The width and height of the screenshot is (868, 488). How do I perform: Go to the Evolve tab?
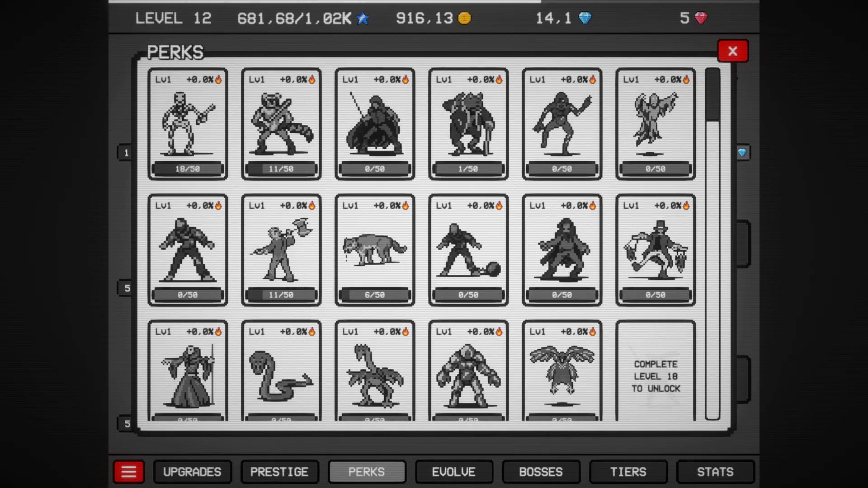point(454,472)
